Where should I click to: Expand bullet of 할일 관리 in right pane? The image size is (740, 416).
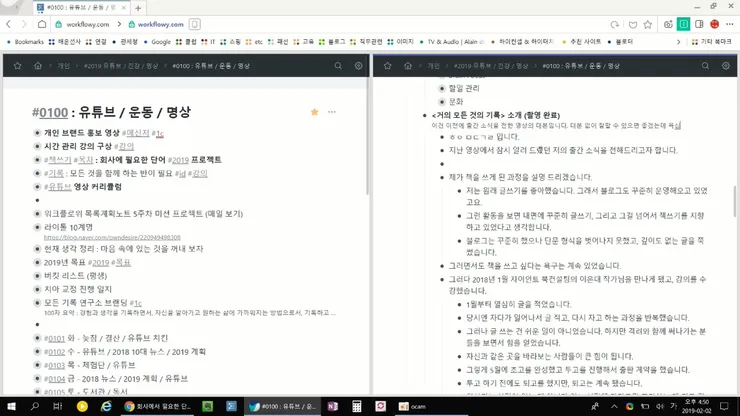(x=442, y=88)
